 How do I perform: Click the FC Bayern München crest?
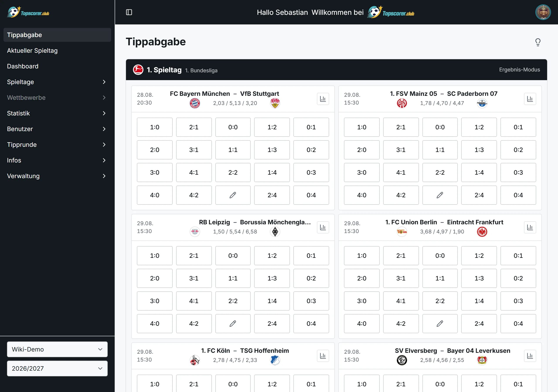195,103
